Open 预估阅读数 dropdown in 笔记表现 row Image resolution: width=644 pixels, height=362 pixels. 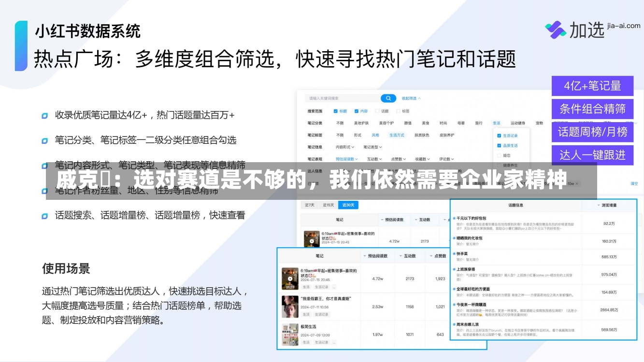[x=347, y=159]
